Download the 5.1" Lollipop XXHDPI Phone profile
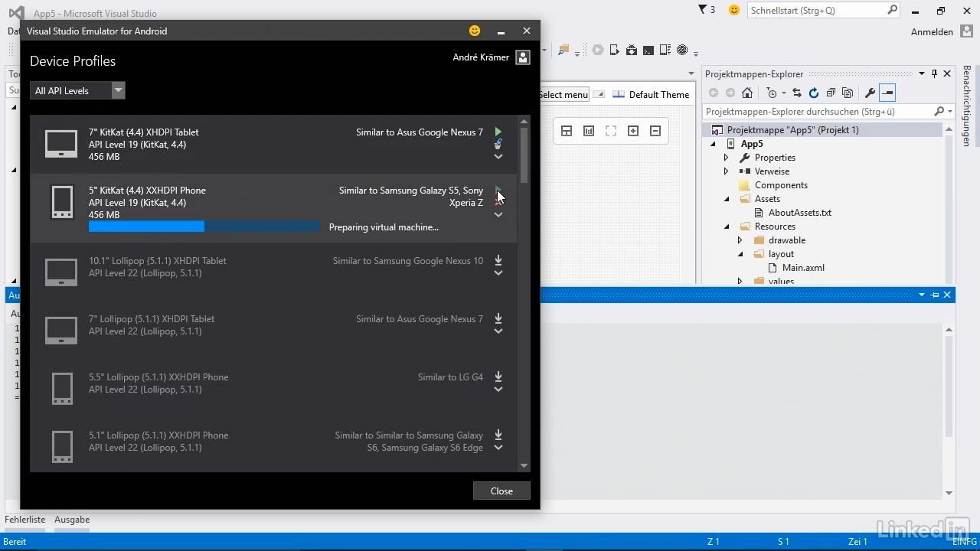Screen dimensions: 980x551 tap(498, 435)
